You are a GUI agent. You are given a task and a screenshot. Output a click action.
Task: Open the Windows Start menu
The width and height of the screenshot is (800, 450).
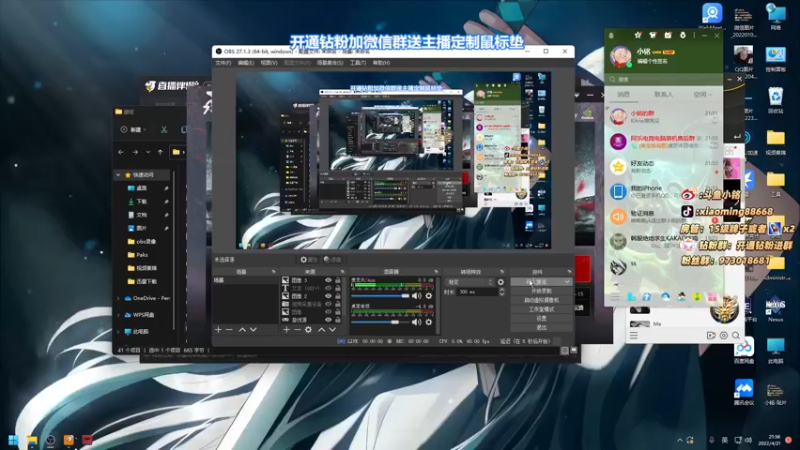pos(13,440)
